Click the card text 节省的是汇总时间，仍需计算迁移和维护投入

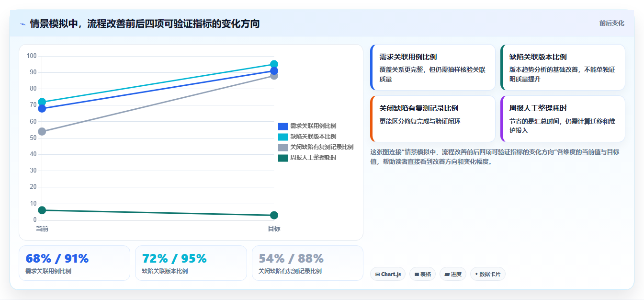click(562, 126)
